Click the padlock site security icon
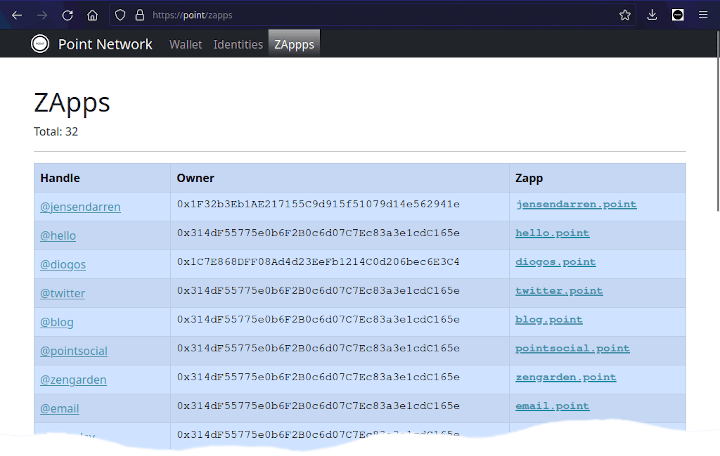The width and height of the screenshot is (720, 456). 139,15
